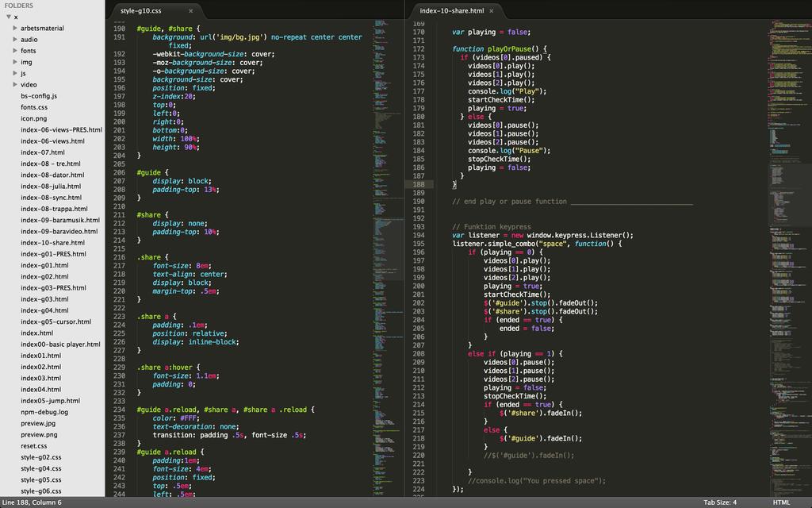Open style-g02.css file

tap(41, 457)
